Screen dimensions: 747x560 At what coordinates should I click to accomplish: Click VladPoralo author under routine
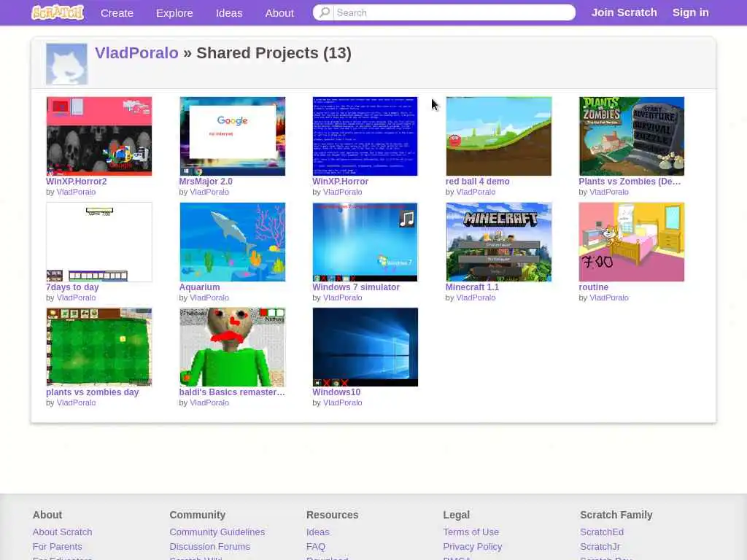point(609,297)
